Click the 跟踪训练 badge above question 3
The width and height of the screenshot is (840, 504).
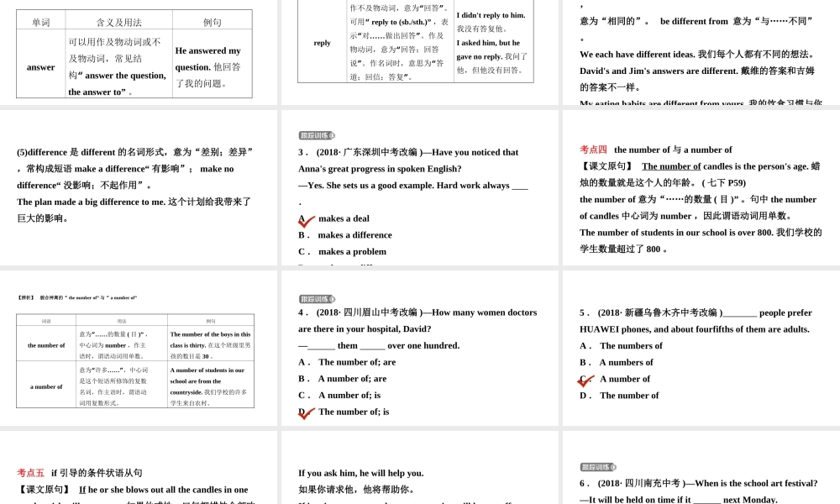coord(317,135)
